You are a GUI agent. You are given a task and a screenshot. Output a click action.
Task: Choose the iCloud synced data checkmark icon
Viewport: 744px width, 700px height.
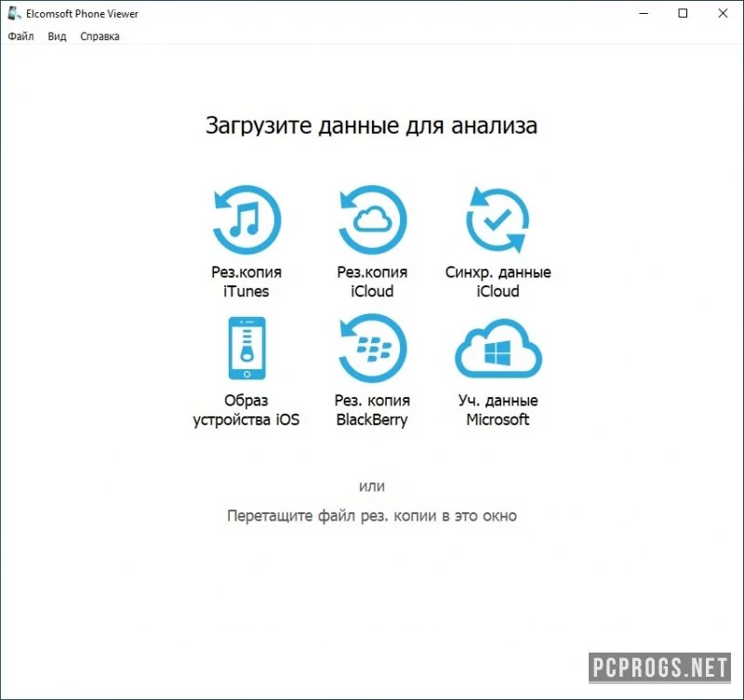pyautogui.click(x=498, y=219)
